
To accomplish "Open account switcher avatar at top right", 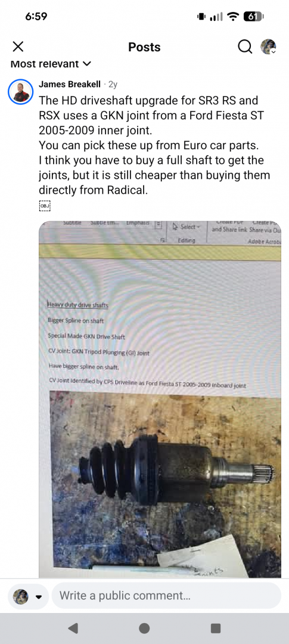I will tap(268, 47).
